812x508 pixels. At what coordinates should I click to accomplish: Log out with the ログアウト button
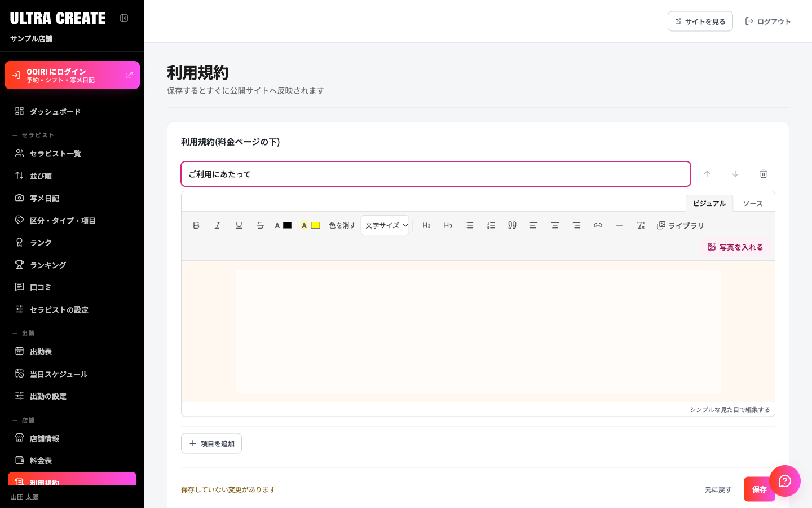[768, 21]
